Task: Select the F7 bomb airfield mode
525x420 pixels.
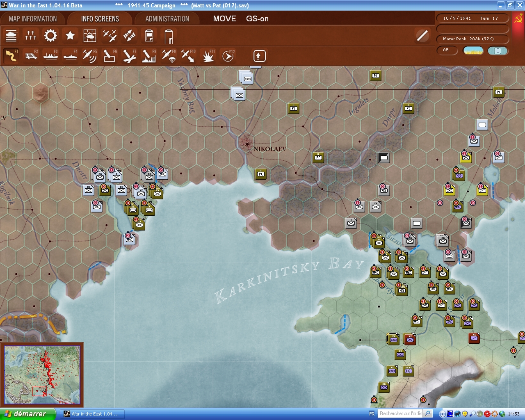Action: pos(129,56)
